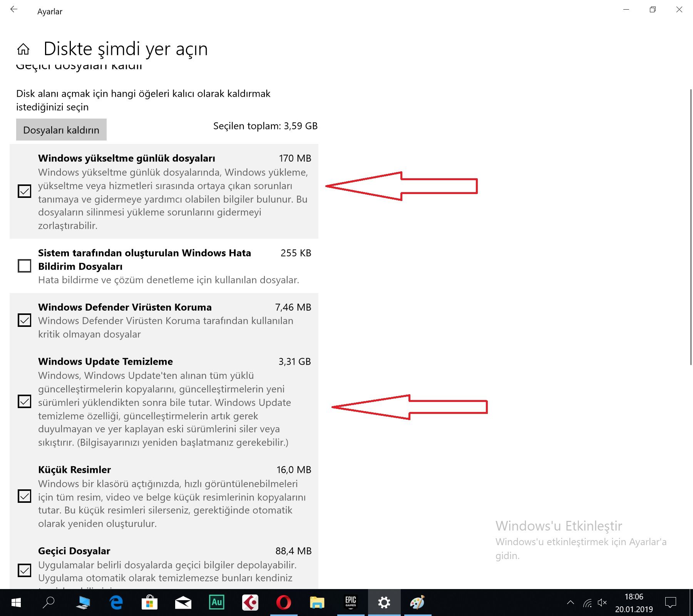Open the red app icon beside Audition

point(250,603)
